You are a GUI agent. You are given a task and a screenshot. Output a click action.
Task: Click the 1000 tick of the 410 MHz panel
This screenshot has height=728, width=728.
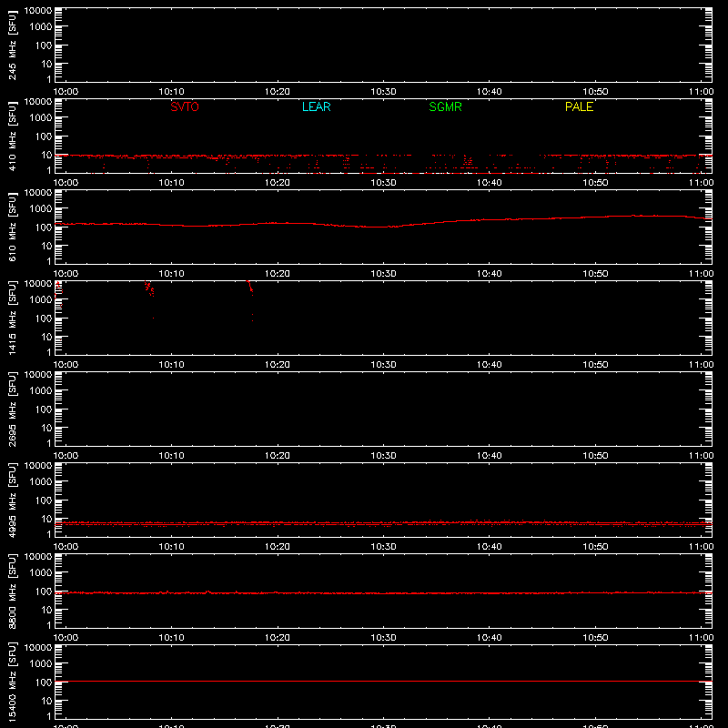pyautogui.click(x=41, y=118)
